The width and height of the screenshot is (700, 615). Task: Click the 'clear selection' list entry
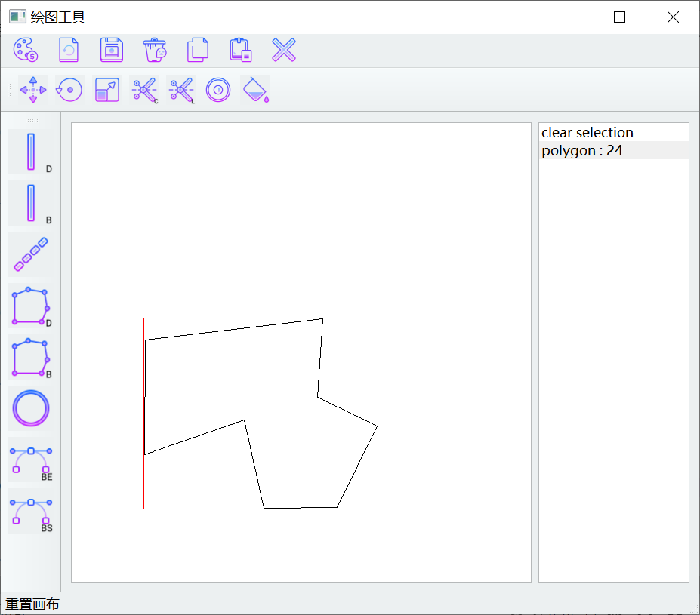coord(614,133)
